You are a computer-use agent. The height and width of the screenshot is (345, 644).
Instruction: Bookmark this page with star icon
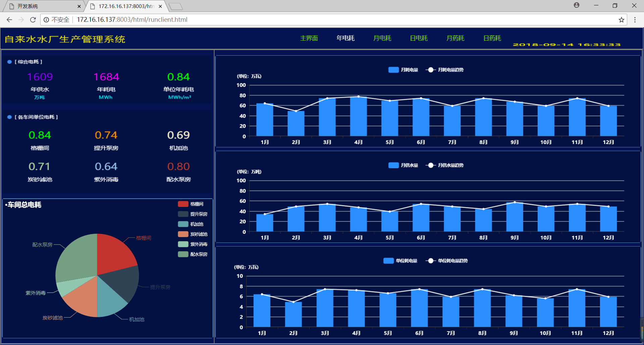pos(622,20)
